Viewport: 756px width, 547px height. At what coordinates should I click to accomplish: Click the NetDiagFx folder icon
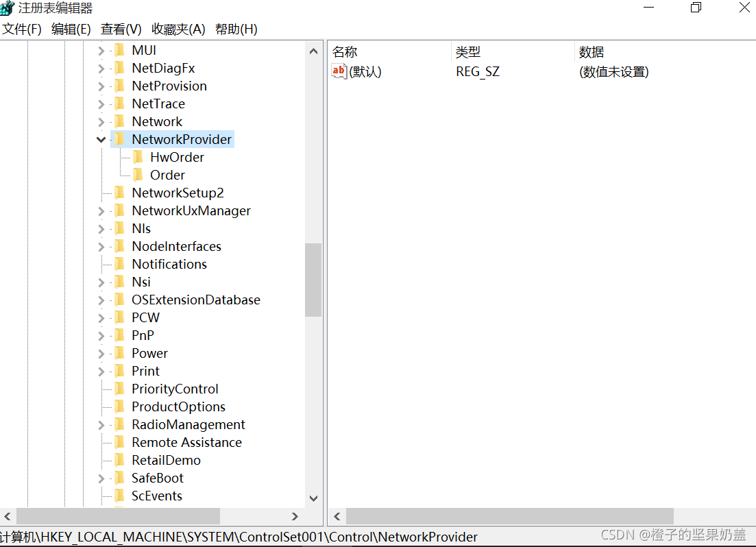[x=120, y=68]
